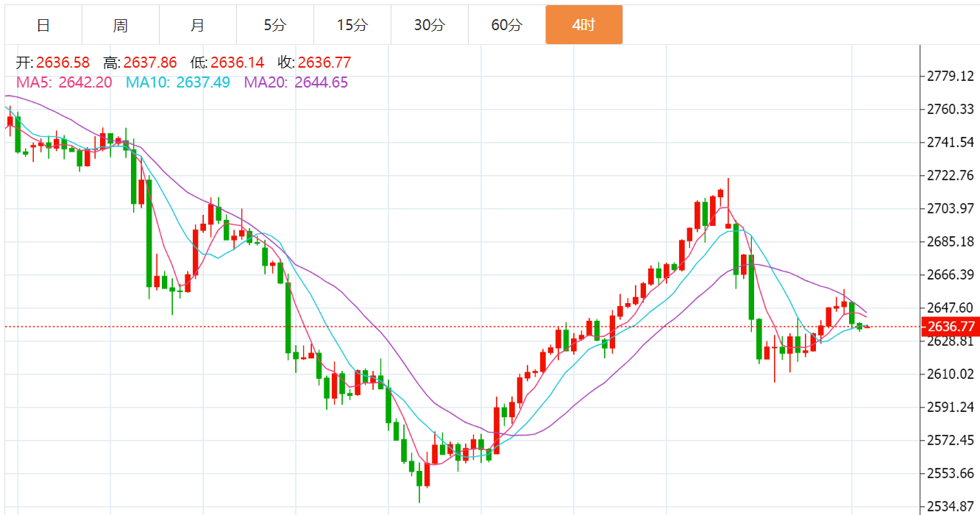The image size is (980, 515).
Task: Click the 2779.12 price axis label
Action: pyautogui.click(x=951, y=77)
